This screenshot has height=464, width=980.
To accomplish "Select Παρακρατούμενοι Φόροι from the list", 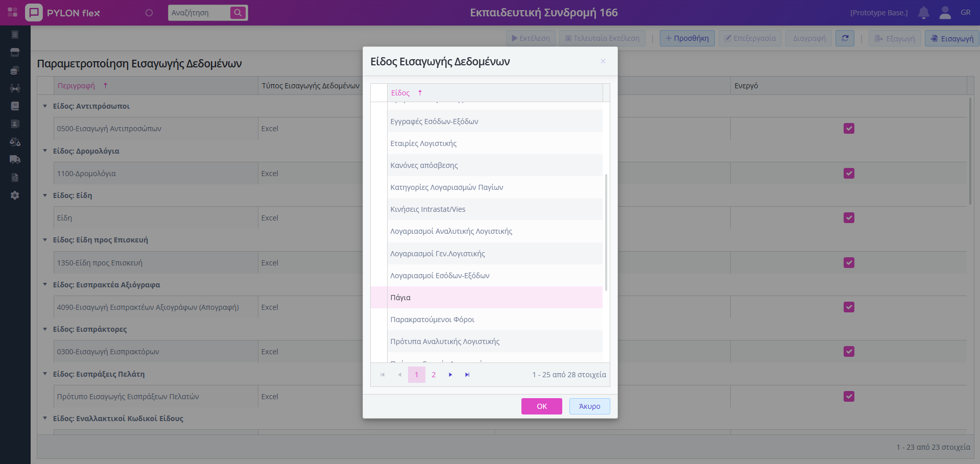I will click(x=432, y=320).
